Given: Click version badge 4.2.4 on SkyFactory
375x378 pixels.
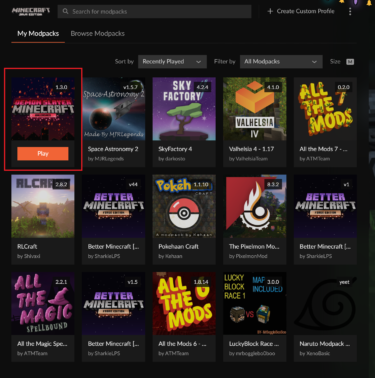Looking at the screenshot, I should pyautogui.click(x=202, y=87).
